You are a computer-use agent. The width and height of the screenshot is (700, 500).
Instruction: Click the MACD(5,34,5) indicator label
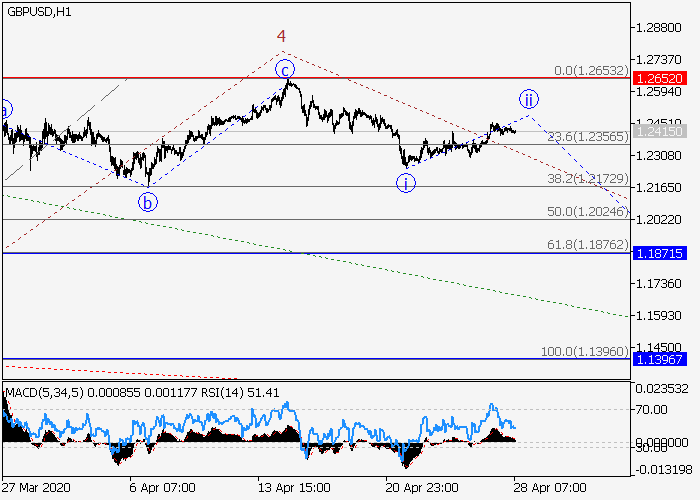click(x=44, y=393)
